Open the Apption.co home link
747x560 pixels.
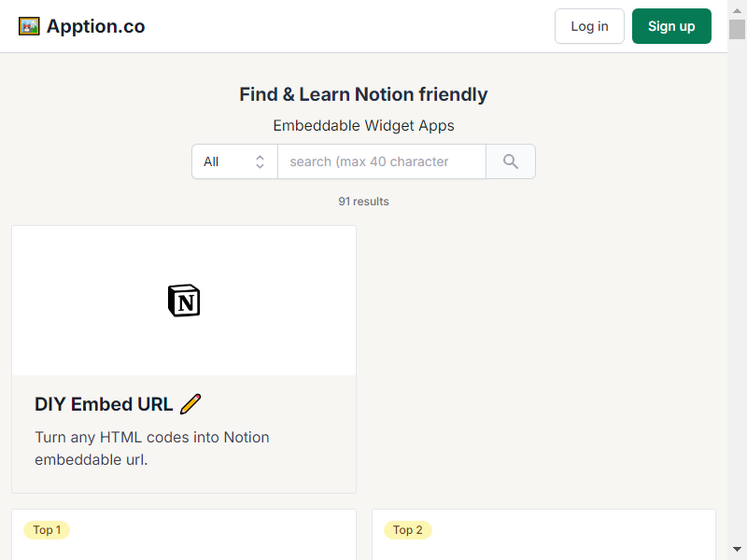[82, 26]
